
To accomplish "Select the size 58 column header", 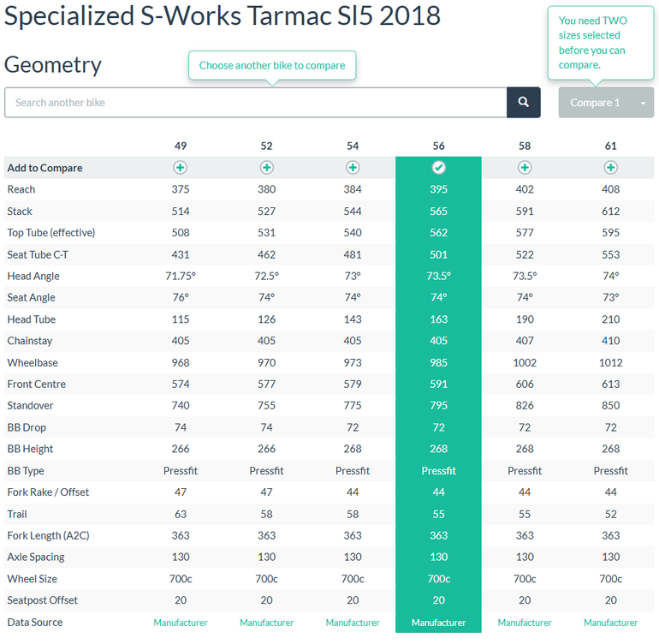I will click(x=525, y=146).
